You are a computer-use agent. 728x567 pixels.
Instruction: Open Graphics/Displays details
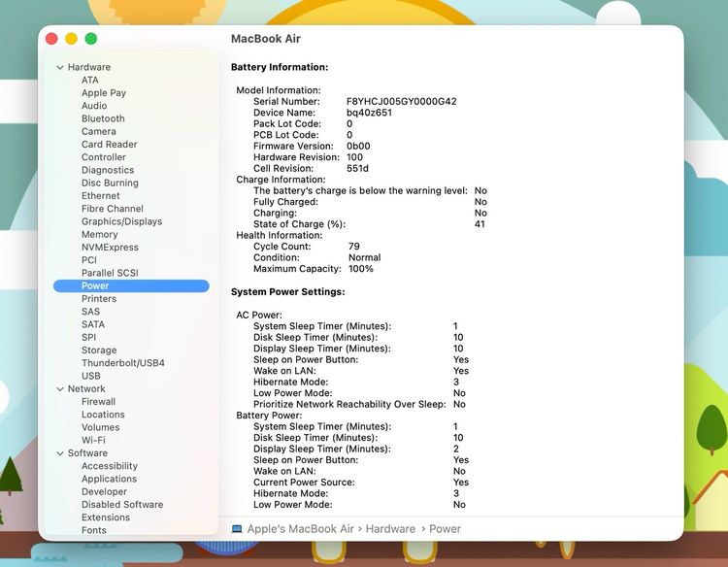tap(121, 221)
